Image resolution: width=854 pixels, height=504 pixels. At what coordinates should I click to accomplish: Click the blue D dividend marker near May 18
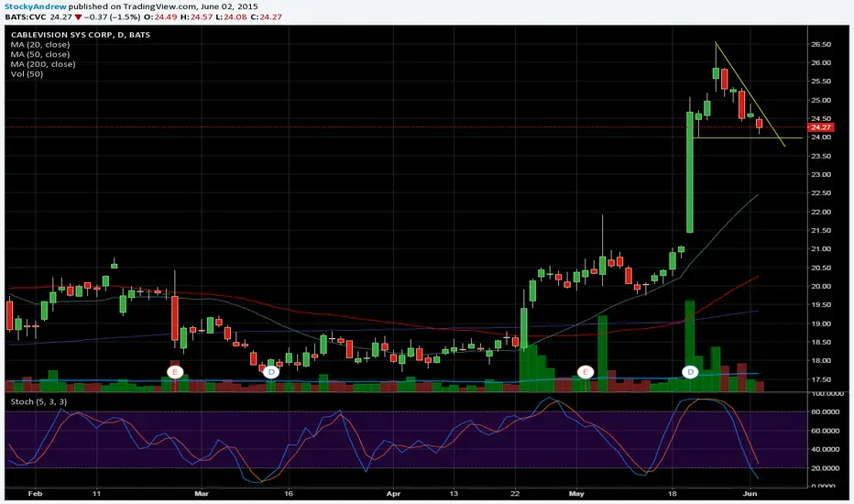pyautogui.click(x=690, y=372)
